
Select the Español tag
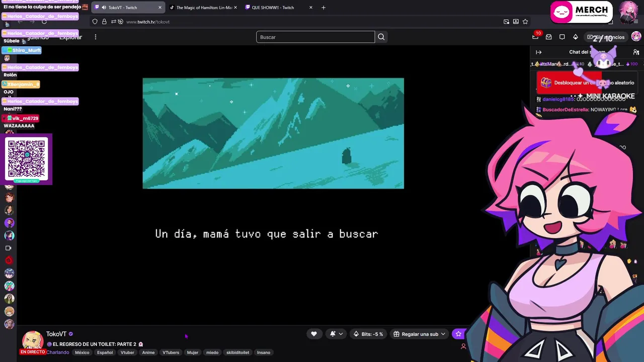[x=105, y=352]
